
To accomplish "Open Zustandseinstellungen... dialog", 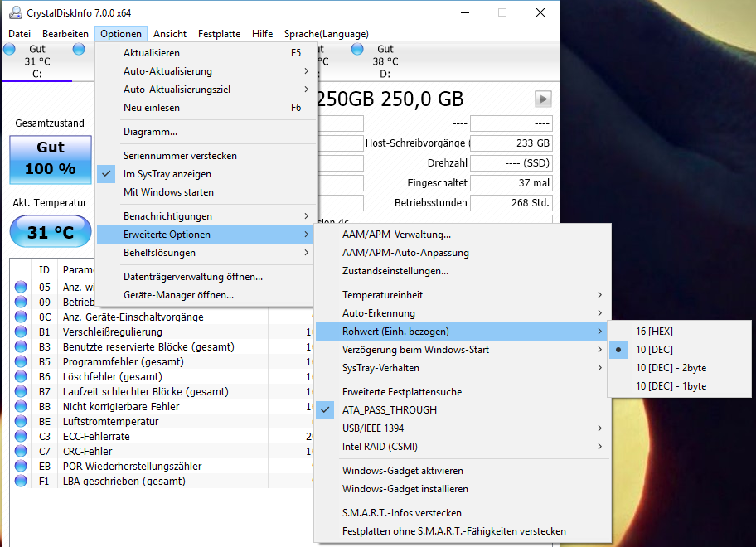I will point(463,271).
